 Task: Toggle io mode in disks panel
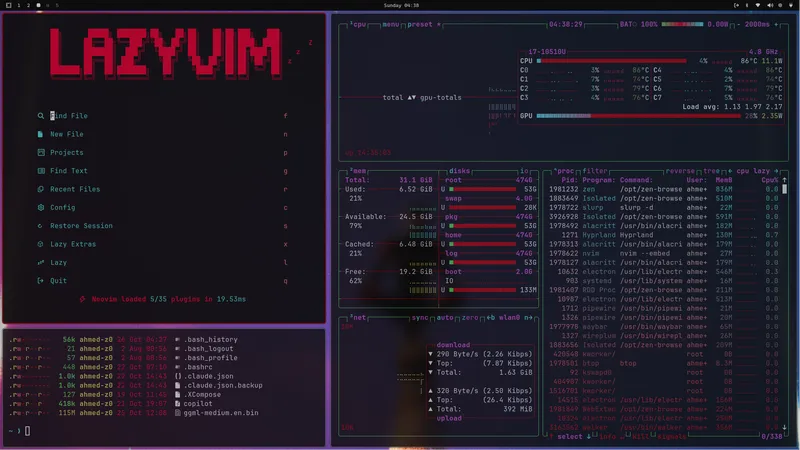[x=524, y=171]
